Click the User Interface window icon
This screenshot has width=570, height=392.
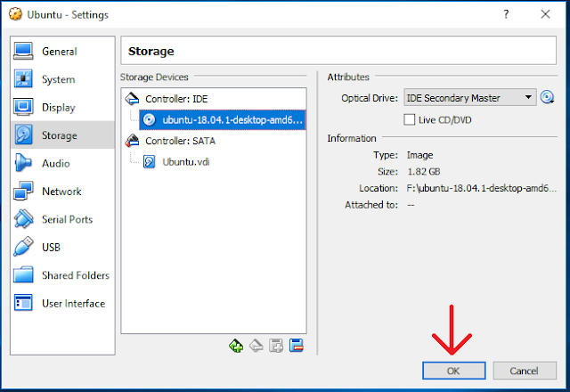click(x=23, y=303)
